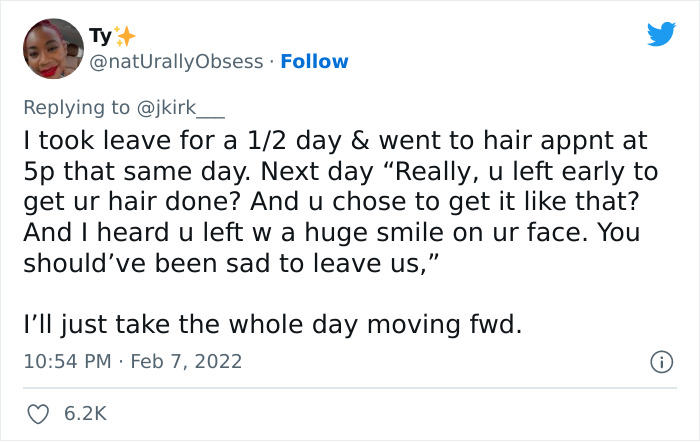Click the Feb 7, 2022 date

(185, 360)
